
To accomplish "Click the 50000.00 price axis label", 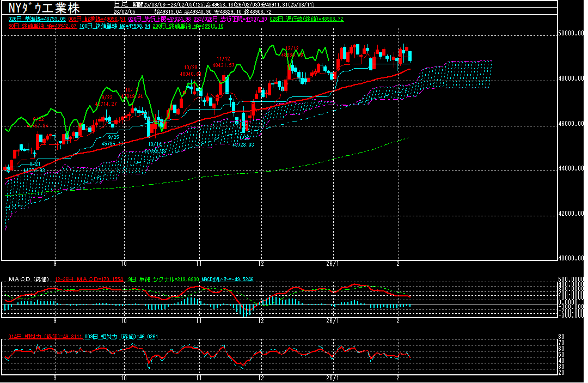I will (572, 34).
